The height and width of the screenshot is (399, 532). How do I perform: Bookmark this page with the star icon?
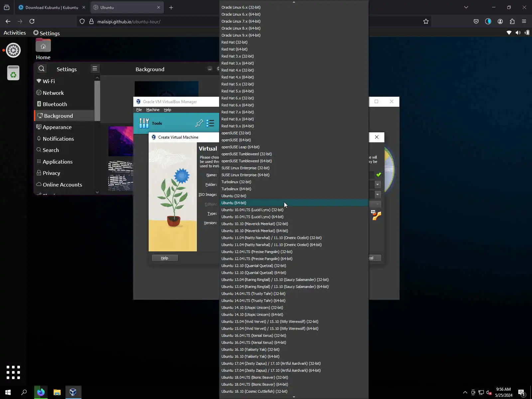coord(426,21)
